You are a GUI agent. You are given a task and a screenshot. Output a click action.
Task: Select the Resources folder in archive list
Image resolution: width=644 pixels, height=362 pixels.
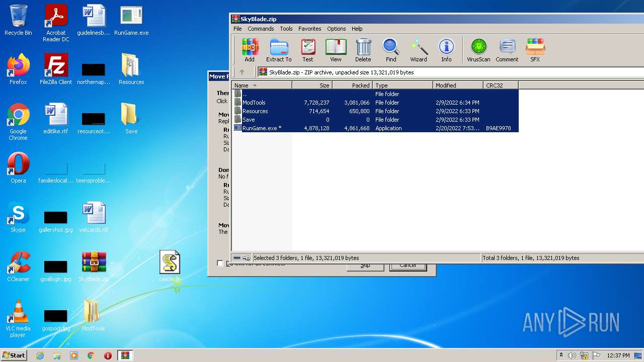(375, 111)
